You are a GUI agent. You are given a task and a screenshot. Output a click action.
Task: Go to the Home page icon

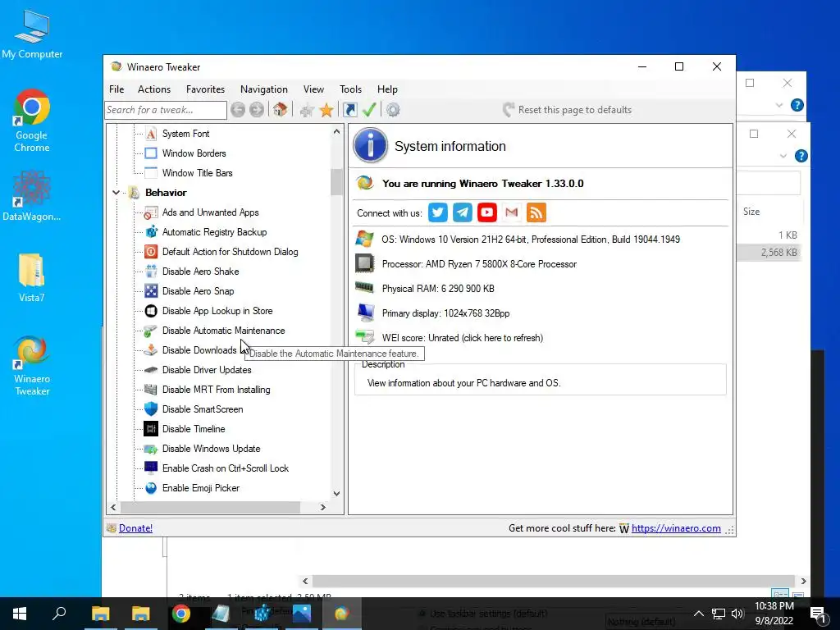pyautogui.click(x=280, y=110)
